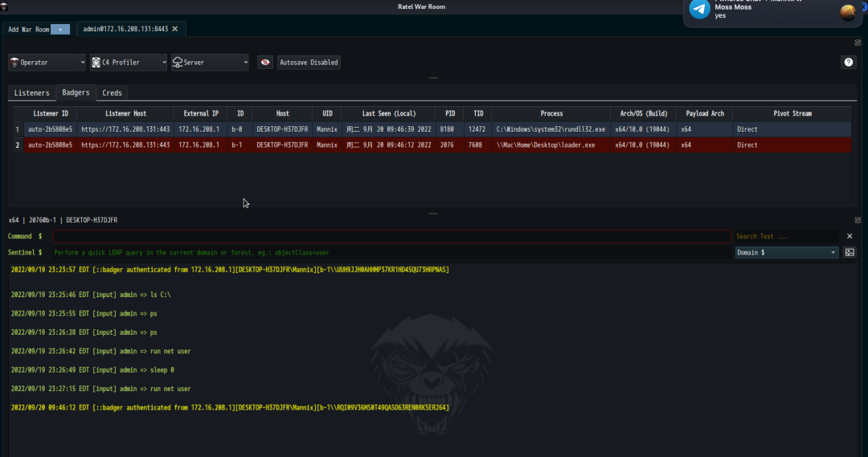Focus the Search Text field

[786, 236]
